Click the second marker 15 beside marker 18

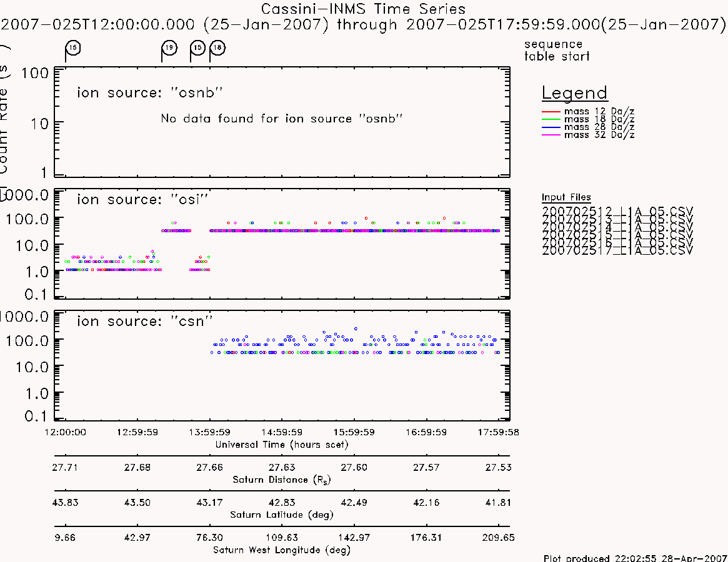coord(198,48)
